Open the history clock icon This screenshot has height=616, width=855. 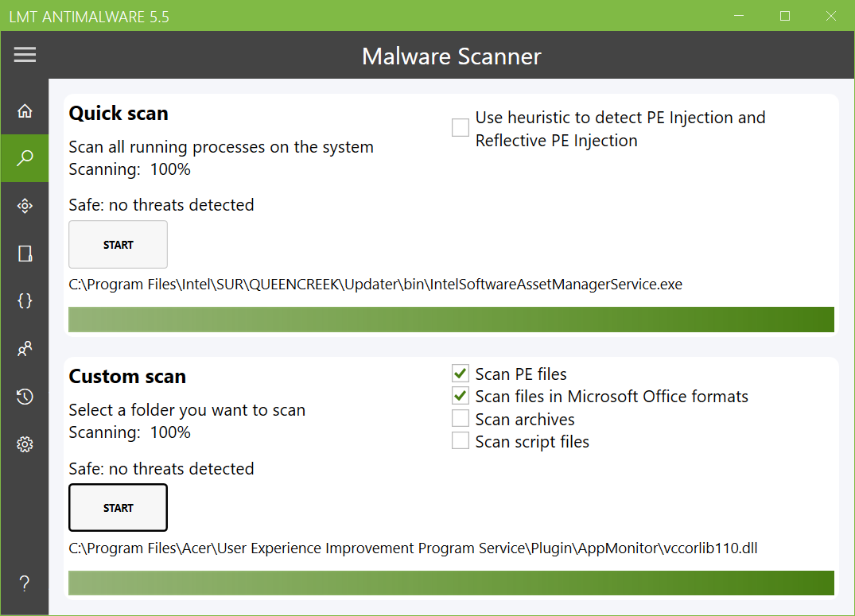(x=25, y=397)
